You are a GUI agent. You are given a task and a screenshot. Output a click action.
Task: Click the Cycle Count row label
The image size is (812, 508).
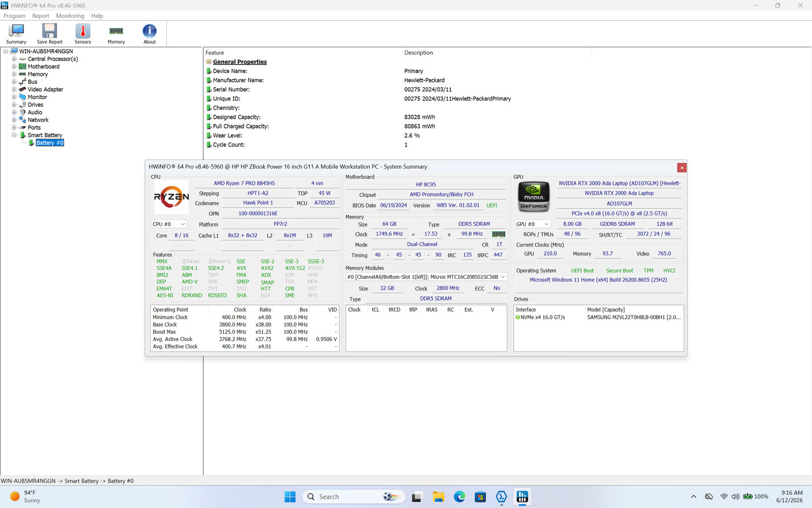click(x=229, y=145)
